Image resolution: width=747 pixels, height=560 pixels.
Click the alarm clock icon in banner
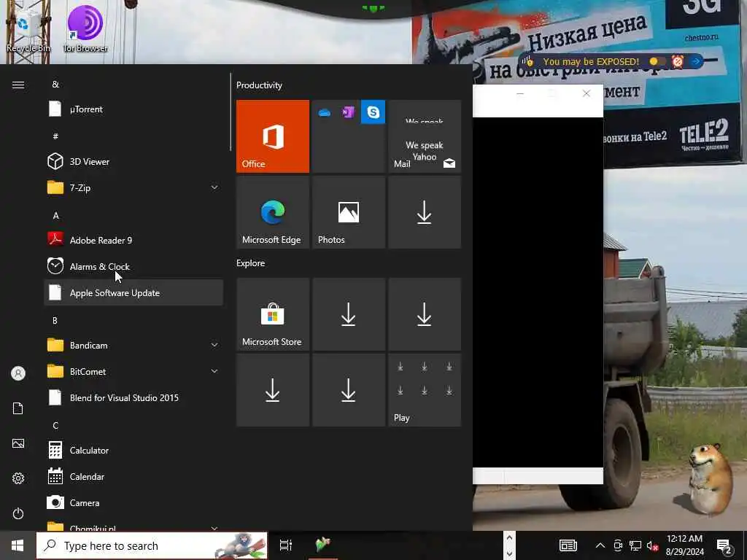pyautogui.click(x=678, y=61)
